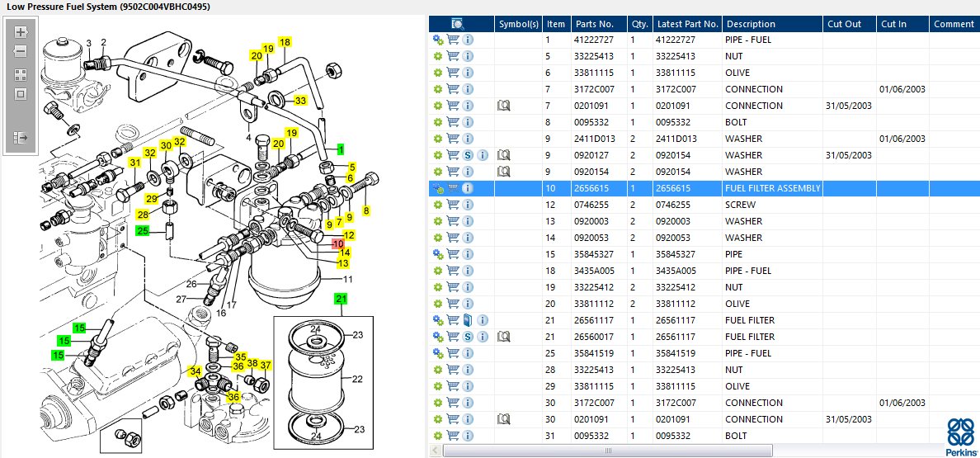Viewport: 980px width, 458px height.
Task: Select hotspot 18 on the fuel diagram
Action: [285, 42]
